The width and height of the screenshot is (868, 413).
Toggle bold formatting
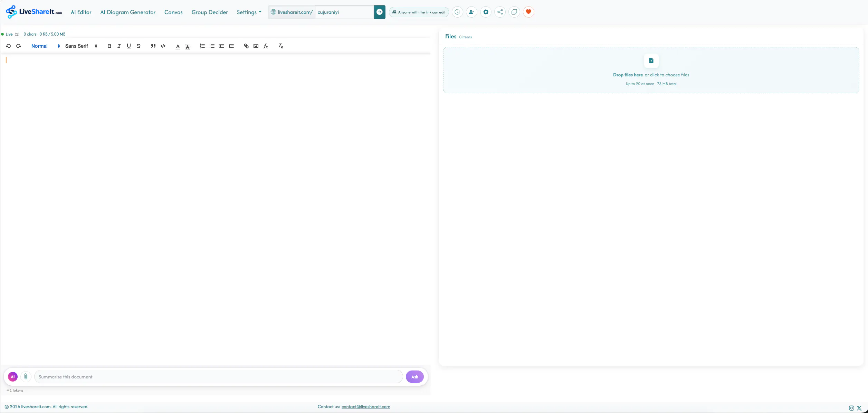(109, 46)
